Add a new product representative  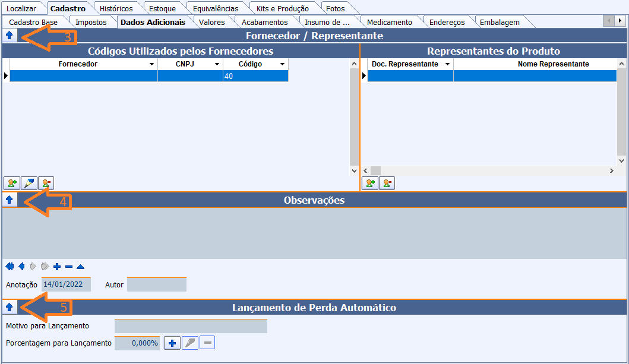(370, 183)
